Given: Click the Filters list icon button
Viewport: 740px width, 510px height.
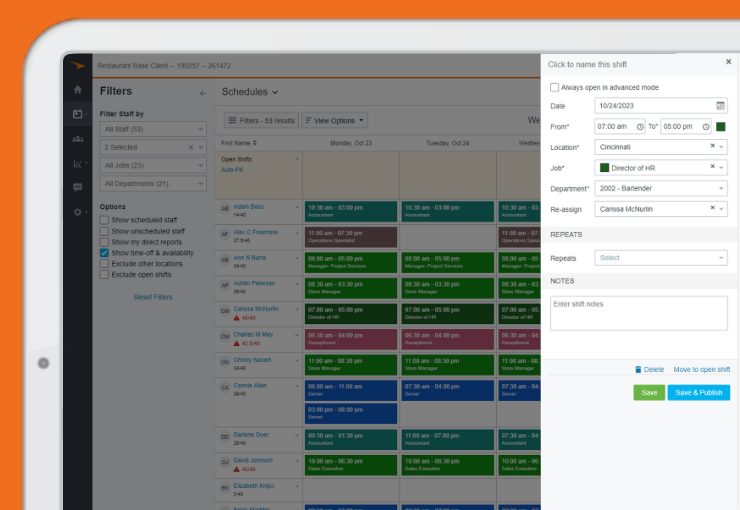Looking at the screenshot, I should pyautogui.click(x=232, y=121).
